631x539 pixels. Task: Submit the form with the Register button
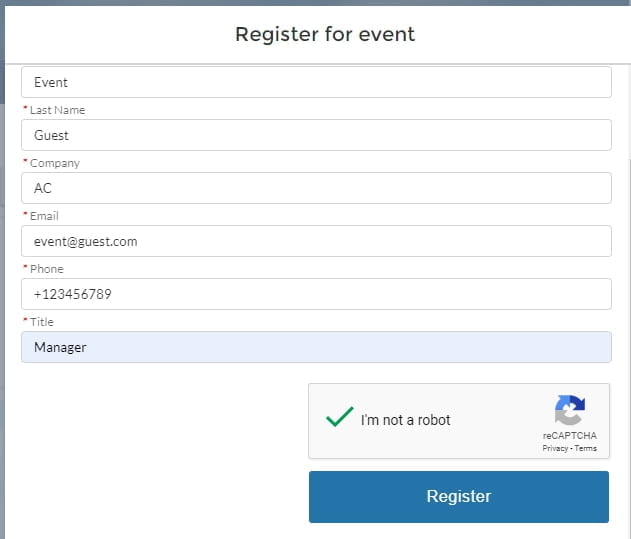click(459, 497)
